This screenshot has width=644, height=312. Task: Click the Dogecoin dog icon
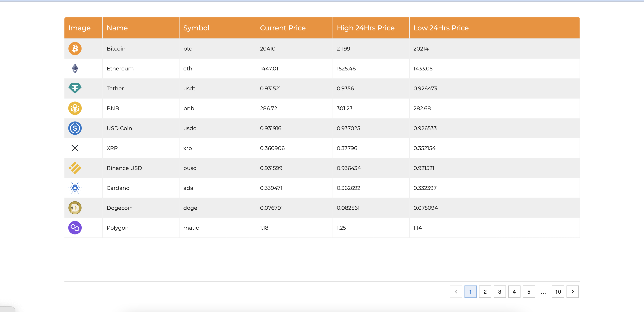pyautogui.click(x=75, y=207)
